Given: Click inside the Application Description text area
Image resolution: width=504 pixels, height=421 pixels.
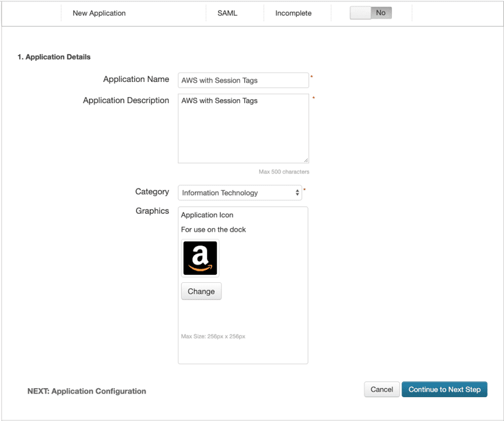Looking at the screenshot, I should [243, 128].
